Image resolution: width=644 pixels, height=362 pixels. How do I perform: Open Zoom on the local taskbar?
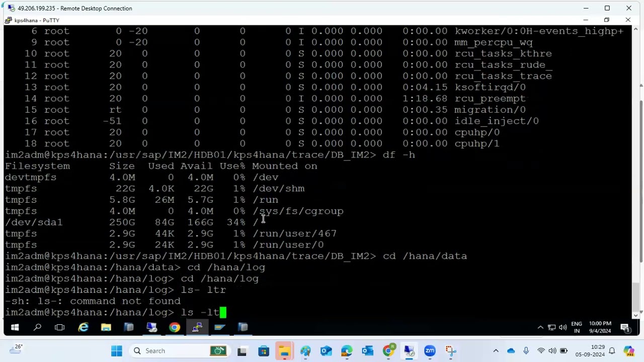pyautogui.click(x=430, y=351)
